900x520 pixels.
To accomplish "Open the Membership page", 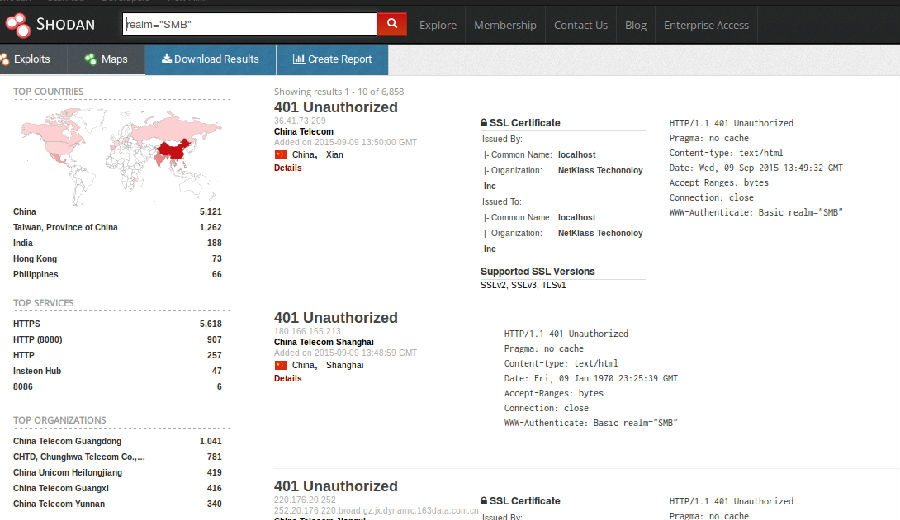I will pyautogui.click(x=505, y=25).
